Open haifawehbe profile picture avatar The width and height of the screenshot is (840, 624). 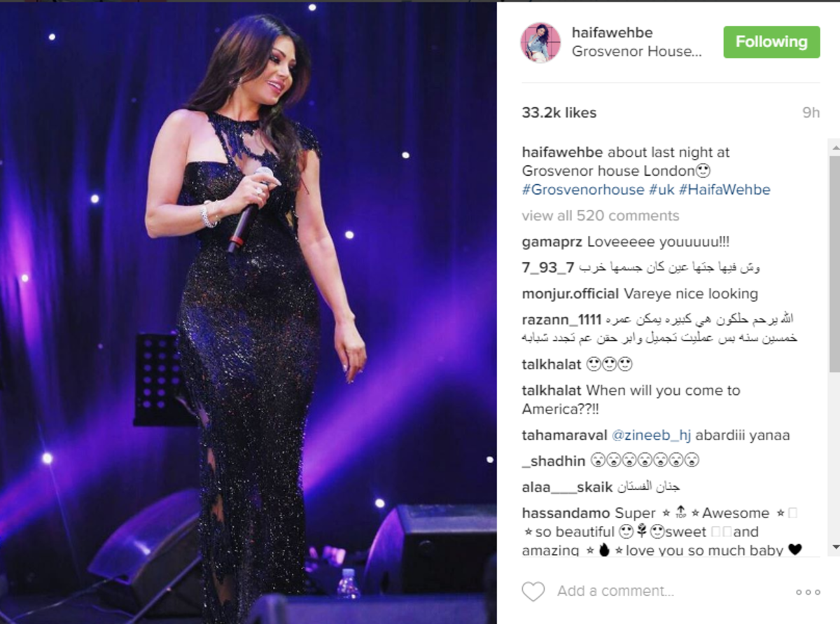click(540, 42)
